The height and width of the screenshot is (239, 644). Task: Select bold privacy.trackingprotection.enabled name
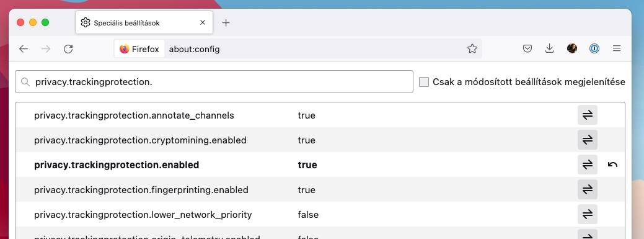click(117, 165)
